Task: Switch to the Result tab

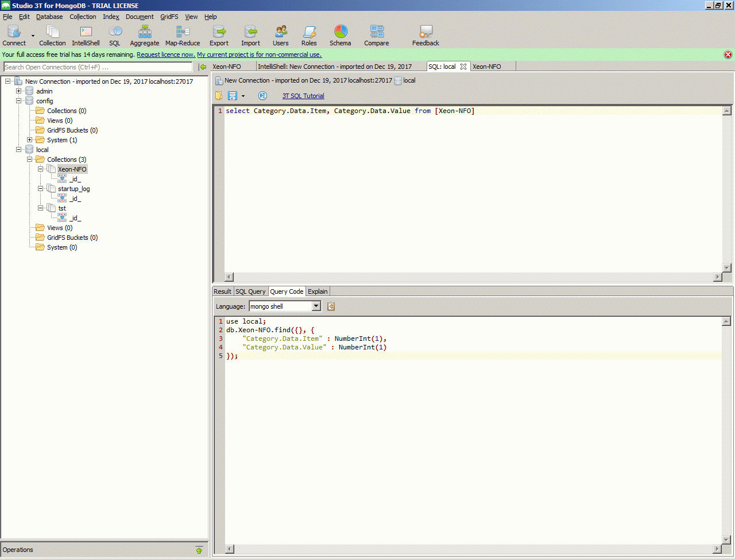Action: click(x=222, y=291)
